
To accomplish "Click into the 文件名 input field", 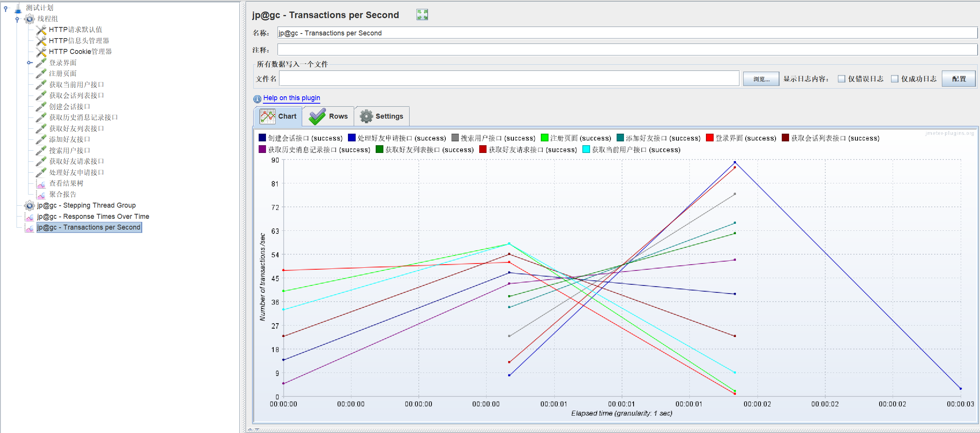I will coord(508,79).
